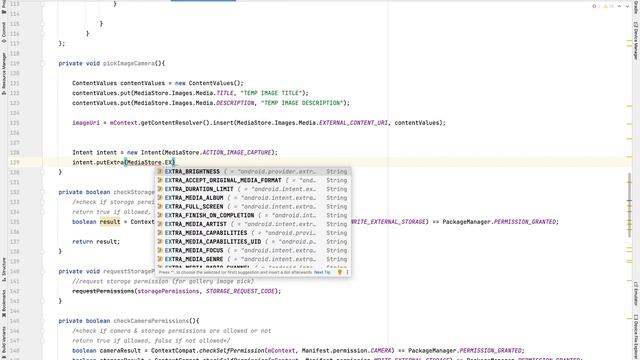Choose EXTRA_BRIGHTNESS from completion list
The width and height of the screenshot is (640, 360).
(x=253, y=171)
